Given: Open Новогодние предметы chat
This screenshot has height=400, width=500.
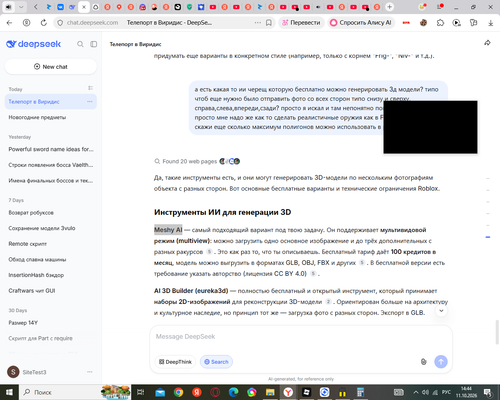Looking at the screenshot, I should tap(51, 117).
